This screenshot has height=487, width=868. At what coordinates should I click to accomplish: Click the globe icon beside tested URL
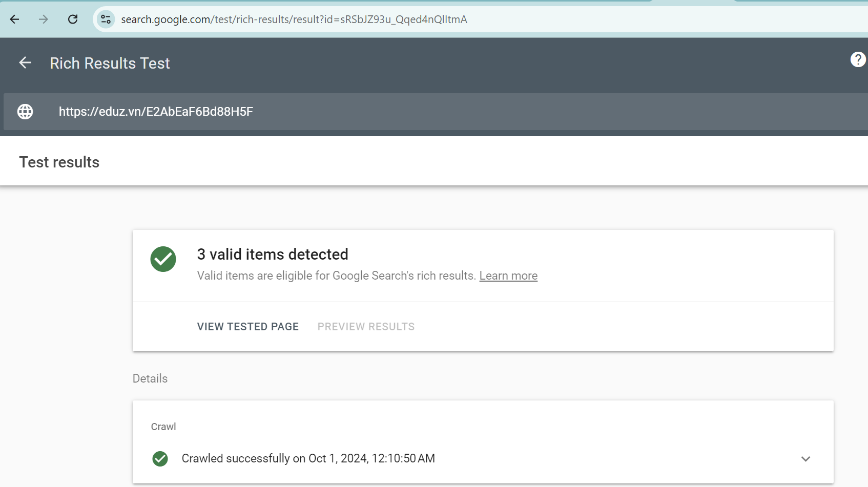tap(25, 112)
